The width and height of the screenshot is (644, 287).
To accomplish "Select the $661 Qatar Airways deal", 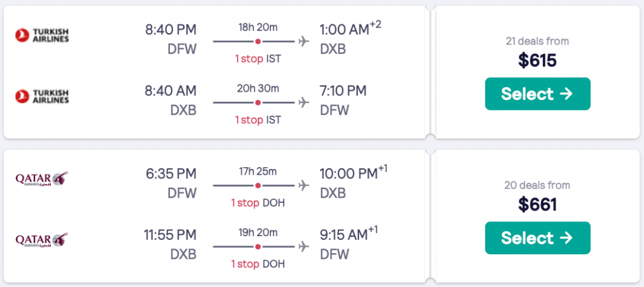I will point(538,238).
